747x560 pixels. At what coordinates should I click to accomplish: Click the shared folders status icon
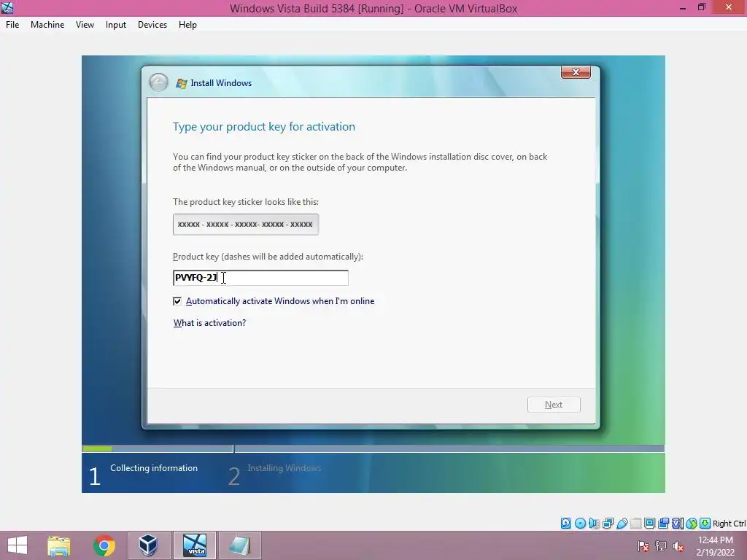pos(636,524)
